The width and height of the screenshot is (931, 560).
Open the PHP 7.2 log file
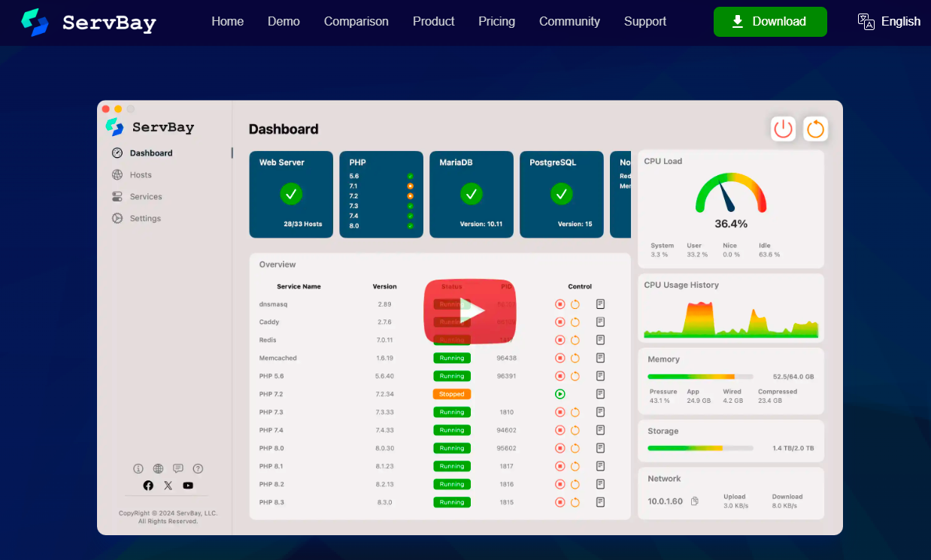pyautogui.click(x=600, y=394)
